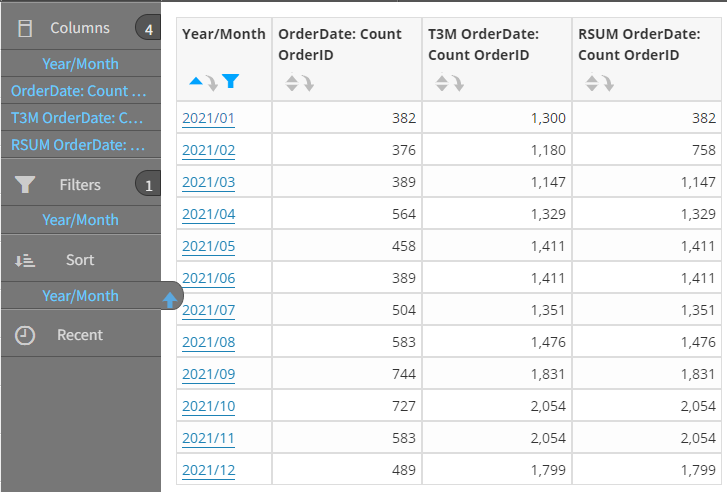727x492 pixels.
Task: Click curved arrow icon in T3M column header
Action: pos(458,83)
